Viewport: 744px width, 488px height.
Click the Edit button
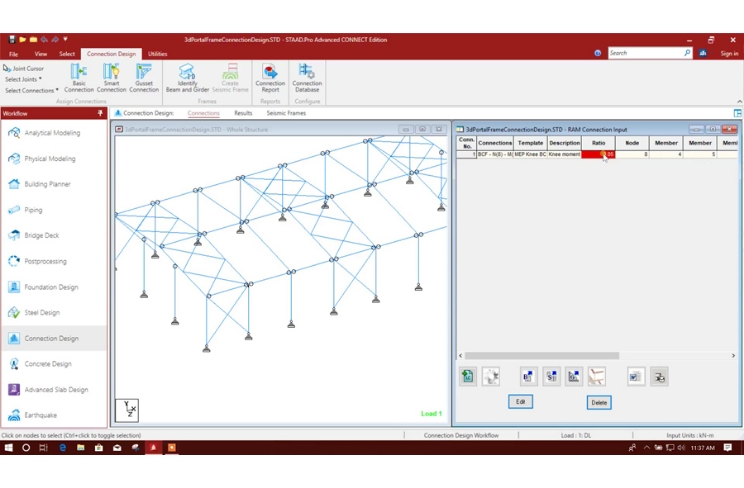521,402
